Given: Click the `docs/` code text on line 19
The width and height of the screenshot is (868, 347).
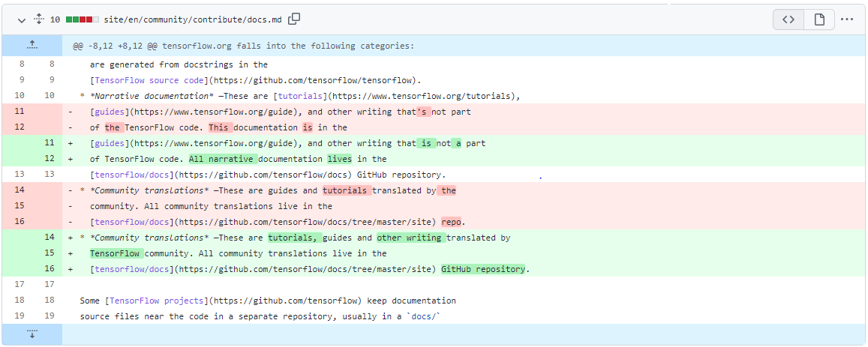Looking at the screenshot, I should pos(423,316).
